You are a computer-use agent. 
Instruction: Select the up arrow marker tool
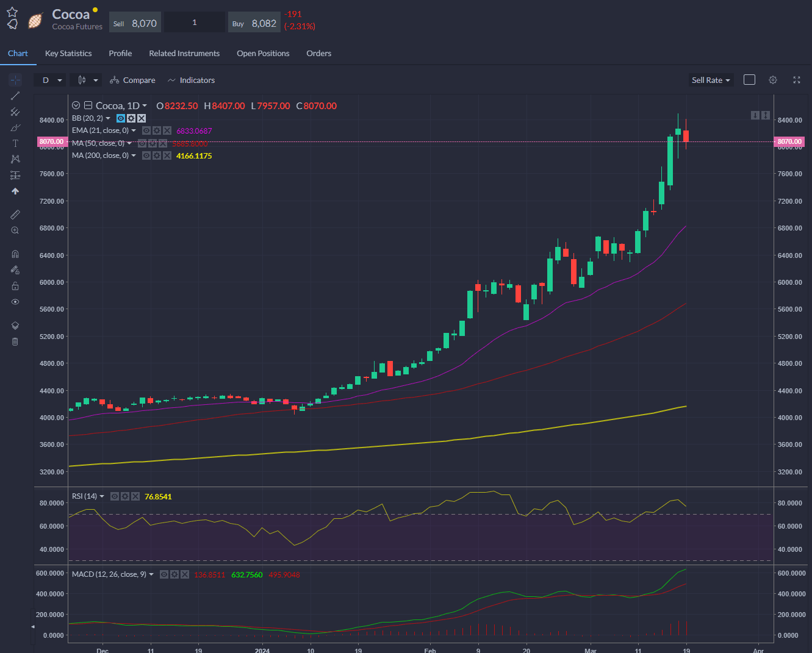(x=15, y=191)
